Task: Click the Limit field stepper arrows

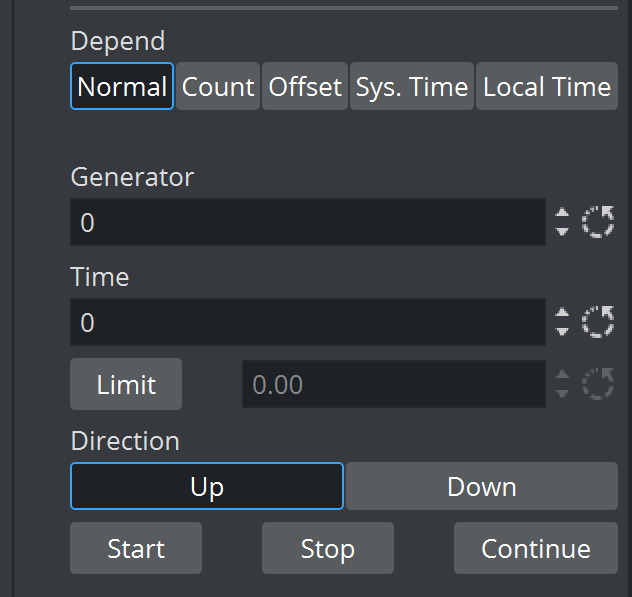Action: point(562,384)
